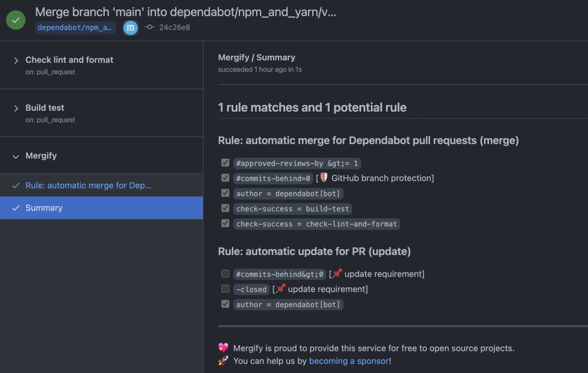Click the green success status check icon
The image size is (588, 373).
pos(16,20)
